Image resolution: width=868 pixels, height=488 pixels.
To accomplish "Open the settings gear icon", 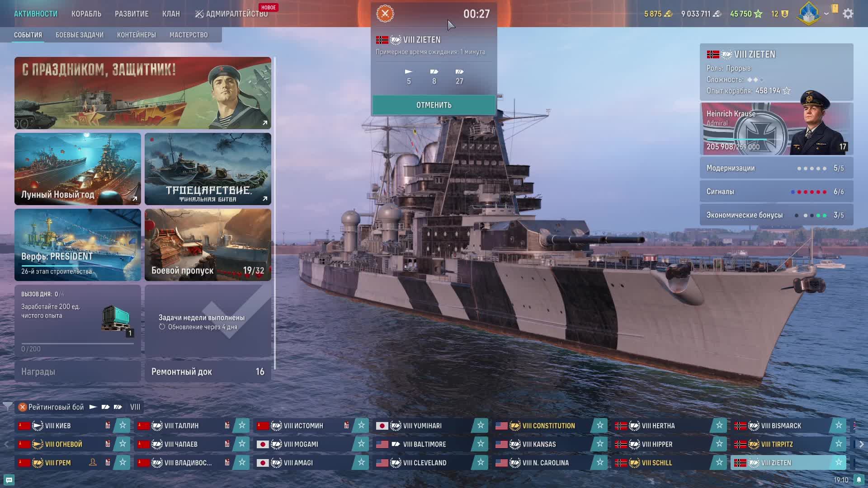I will pyautogui.click(x=848, y=14).
